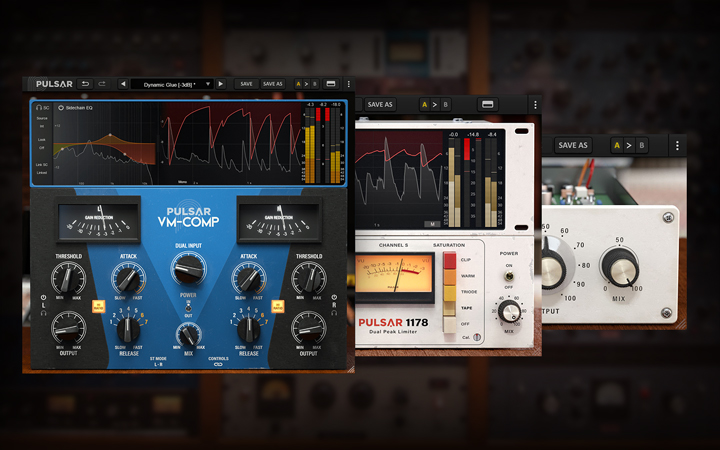The width and height of the screenshot is (720, 450).
Task: Load next preset in VM-Comp
Action: point(221,84)
